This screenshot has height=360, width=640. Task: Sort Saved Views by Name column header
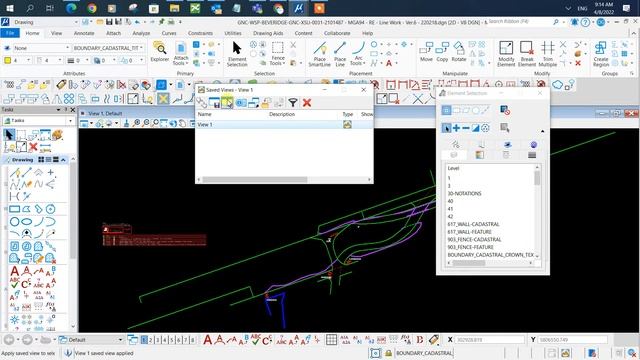(x=204, y=114)
